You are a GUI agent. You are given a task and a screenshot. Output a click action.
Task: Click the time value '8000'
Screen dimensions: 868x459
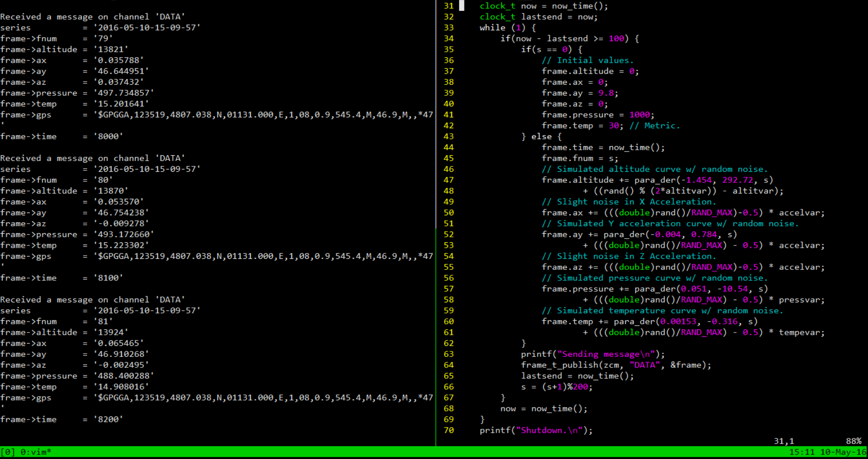pyautogui.click(x=108, y=137)
